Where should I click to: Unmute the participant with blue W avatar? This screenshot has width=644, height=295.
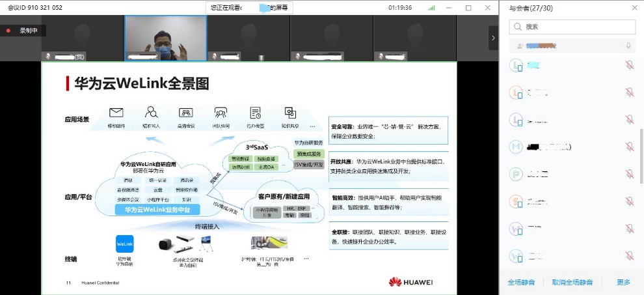pos(630,255)
